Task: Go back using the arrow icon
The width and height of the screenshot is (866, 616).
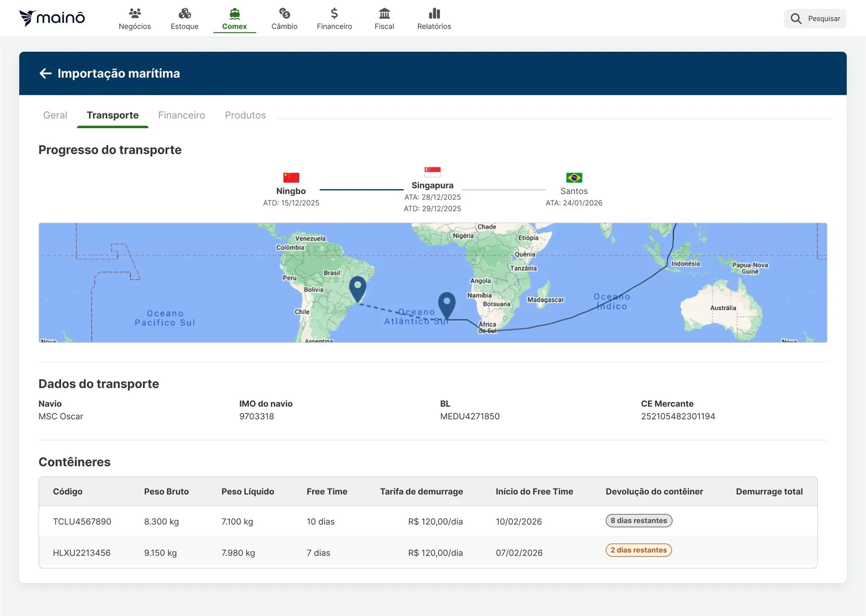Action: [45, 73]
